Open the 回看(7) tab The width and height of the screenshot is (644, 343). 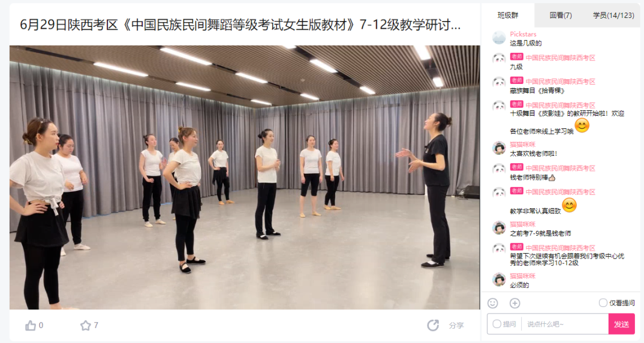click(x=561, y=15)
